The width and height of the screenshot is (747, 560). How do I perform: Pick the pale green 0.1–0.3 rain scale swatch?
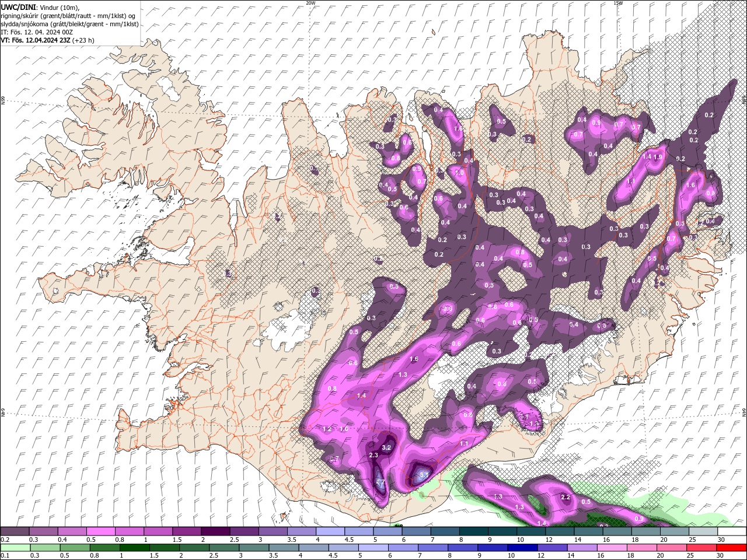15,547
